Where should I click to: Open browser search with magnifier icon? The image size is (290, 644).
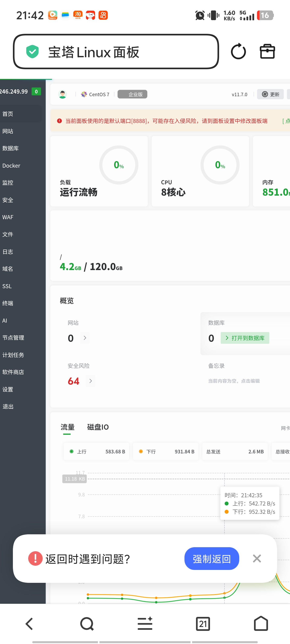tap(87, 624)
